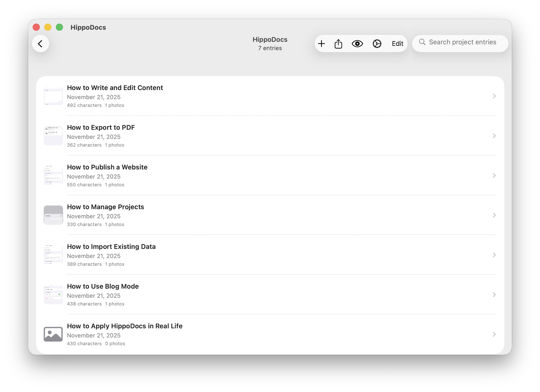This screenshot has height=392, width=540.
Task: Open the share/export icon
Action: (x=338, y=44)
